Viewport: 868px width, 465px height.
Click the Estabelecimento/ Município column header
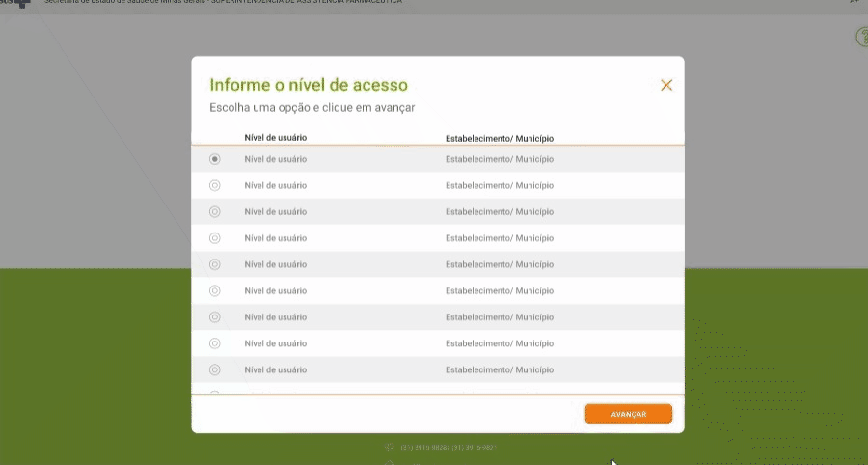pos(500,138)
